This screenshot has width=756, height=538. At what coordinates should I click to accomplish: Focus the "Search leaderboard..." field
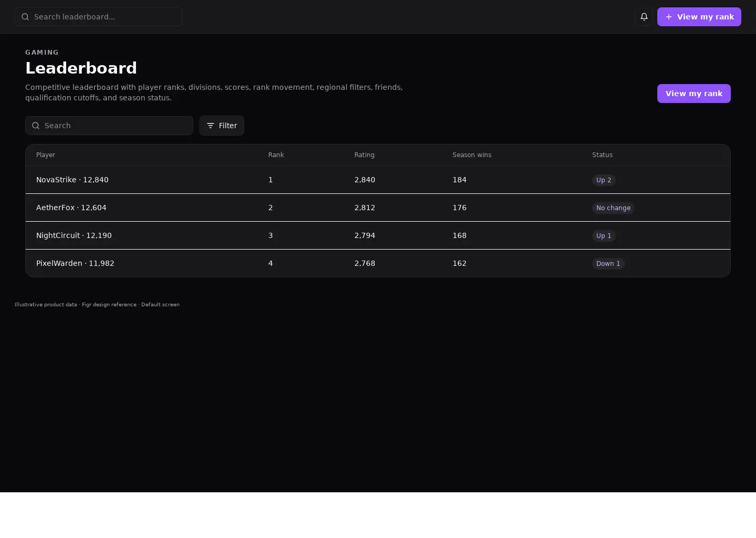99,17
